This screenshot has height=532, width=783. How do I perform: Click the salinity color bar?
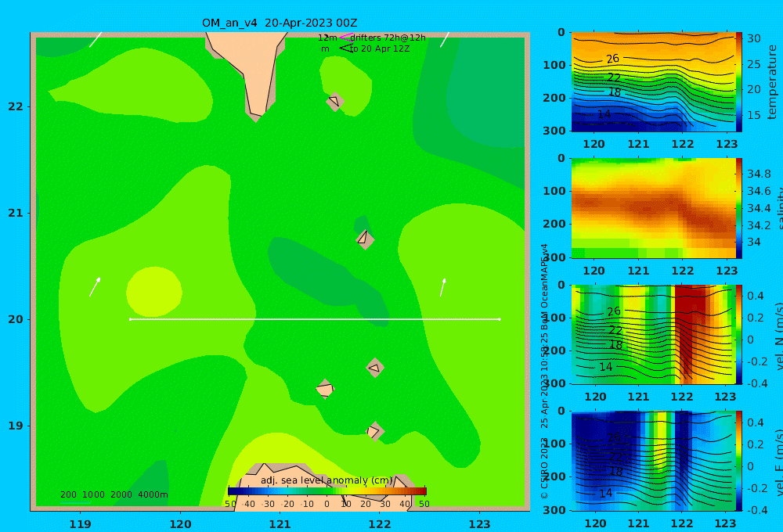738,208
